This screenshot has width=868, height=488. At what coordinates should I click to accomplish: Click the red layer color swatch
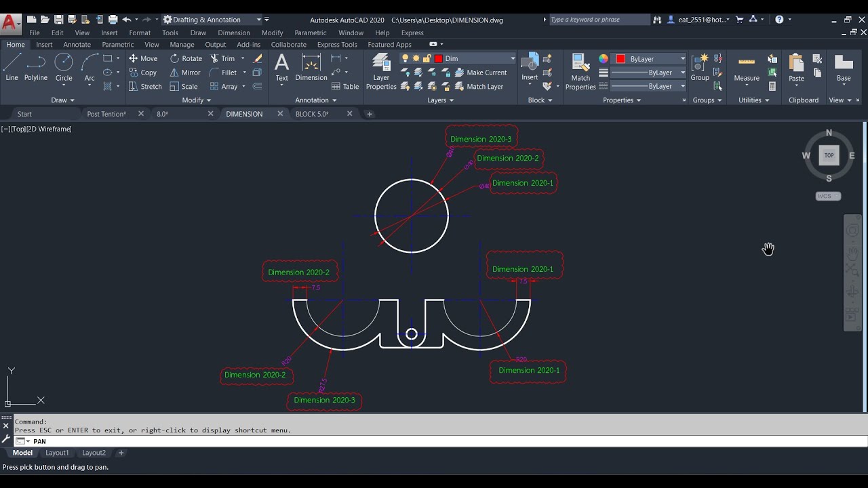[x=439, y=59]
